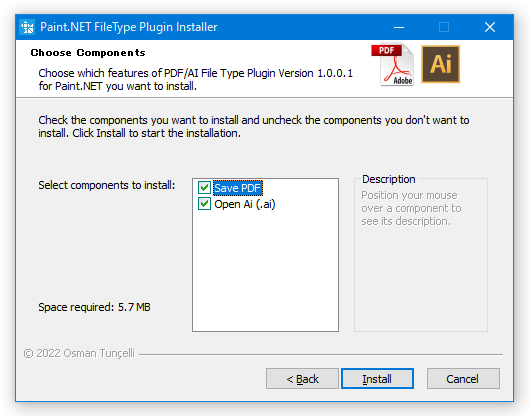Select the Open Ai (.ai) component label
530x416 pixels.
pos(245,204)
